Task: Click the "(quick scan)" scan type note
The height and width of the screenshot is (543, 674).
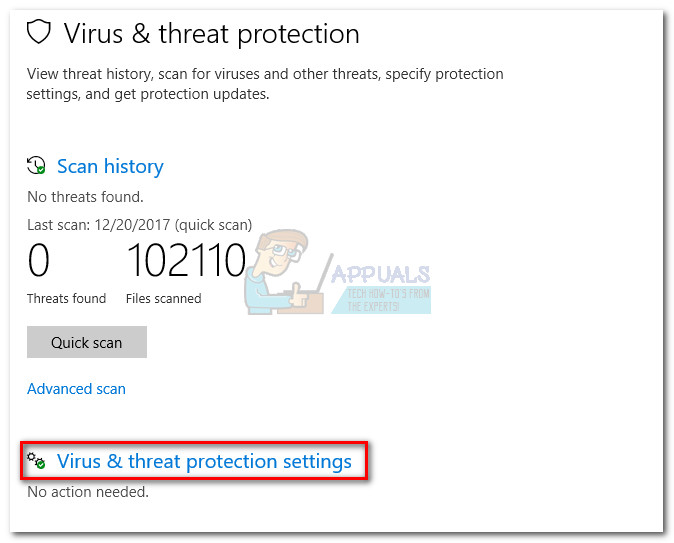Action: click(x=213, y=225)
